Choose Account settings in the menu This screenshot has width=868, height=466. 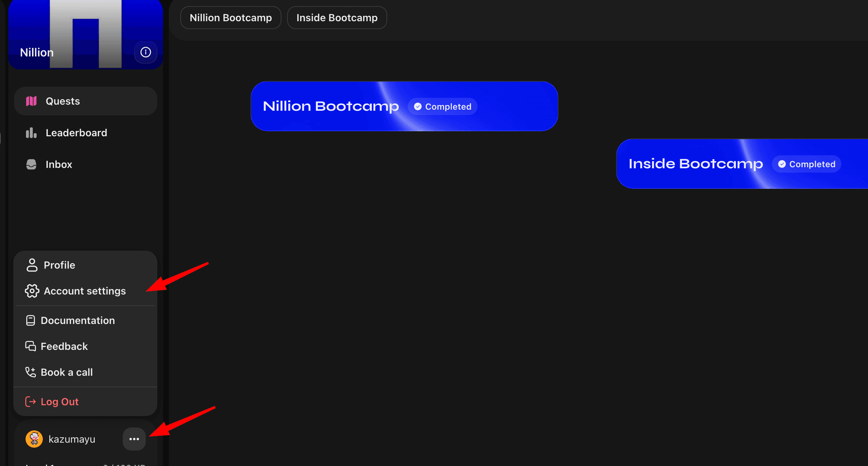pyautogui.click(x=85, y=291)
